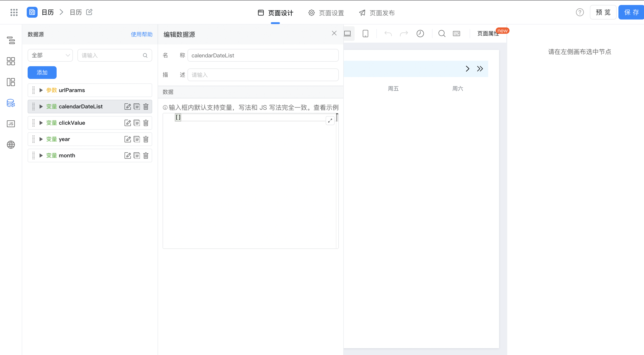This screenshot has height=355, width=644.
Task: Open the data source sidebar icon
Action: tap(11, 103)
